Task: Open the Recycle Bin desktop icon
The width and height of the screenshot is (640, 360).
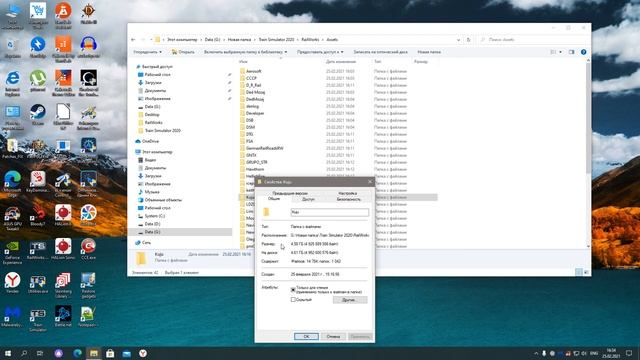Action: coord(13,48)
